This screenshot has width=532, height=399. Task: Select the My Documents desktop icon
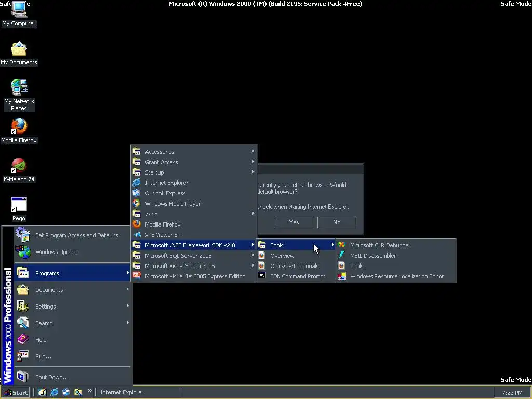[x=19, y=54]
